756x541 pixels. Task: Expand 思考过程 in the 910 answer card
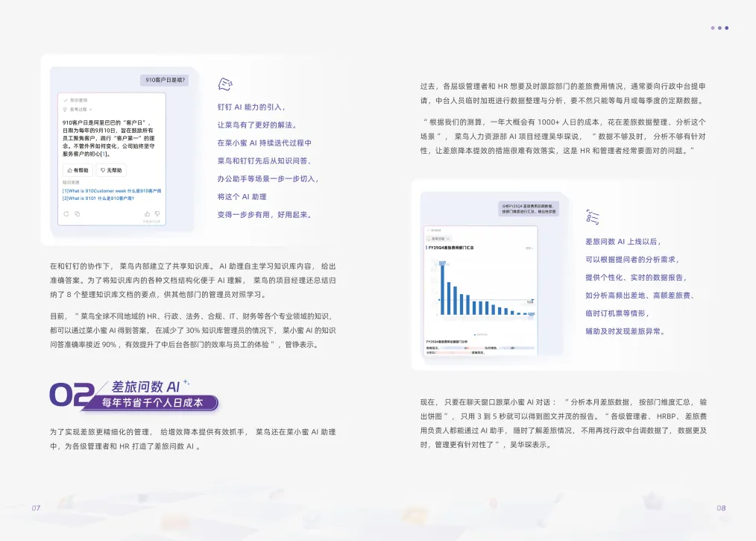tap(91, 110)
